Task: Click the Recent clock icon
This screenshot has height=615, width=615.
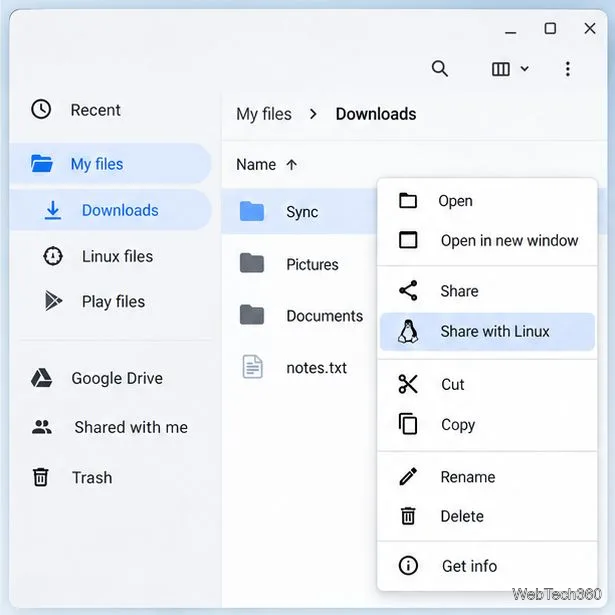Action: (41, 109)
